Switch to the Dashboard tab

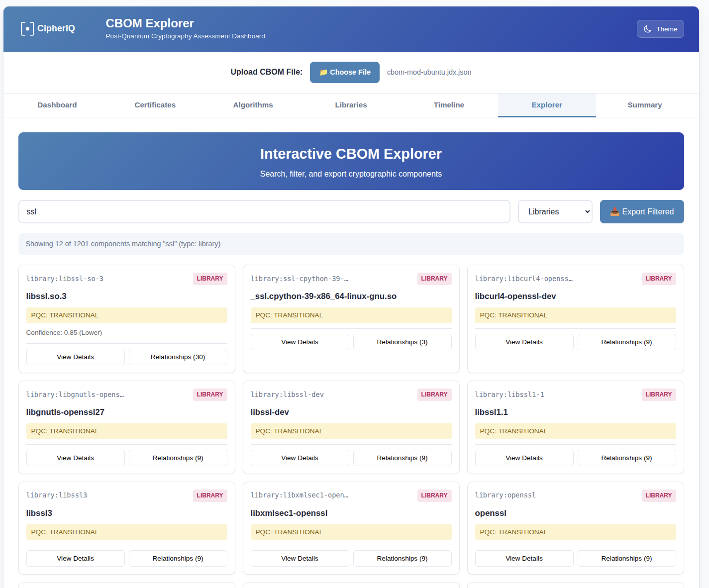57,105
